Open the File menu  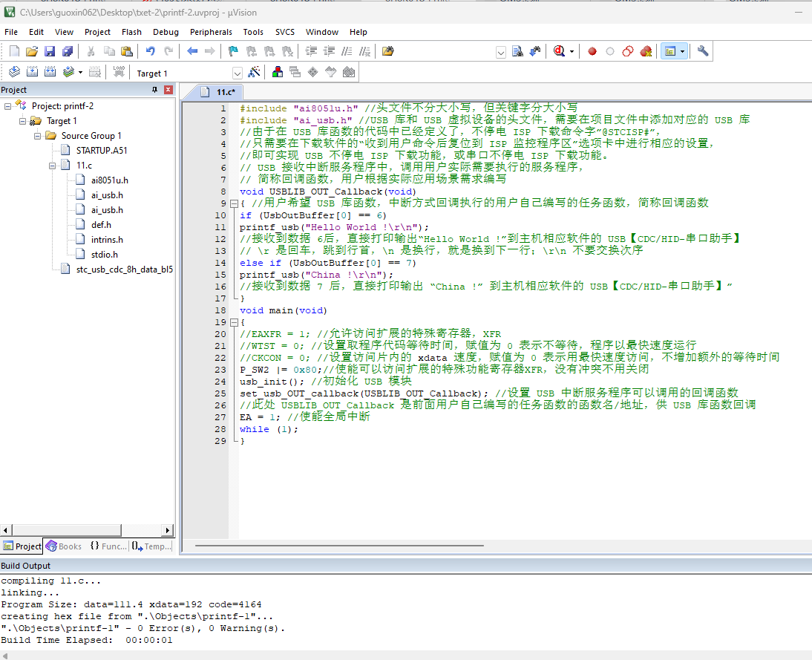(11, 32)
